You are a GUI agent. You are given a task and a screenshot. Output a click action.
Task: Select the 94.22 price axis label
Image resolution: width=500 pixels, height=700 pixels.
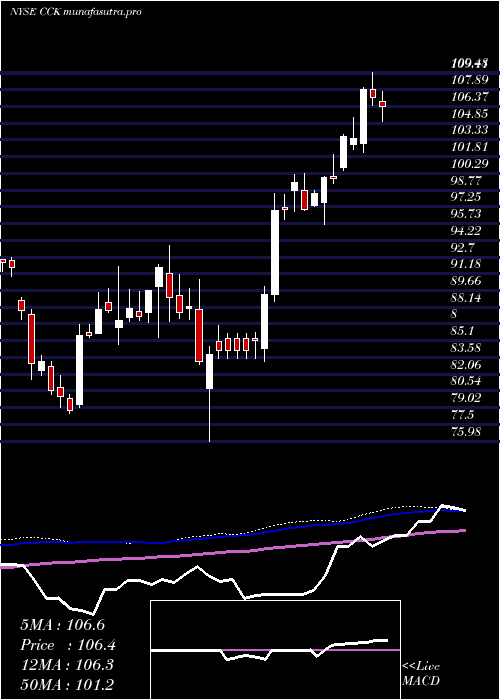pos(464,231)
